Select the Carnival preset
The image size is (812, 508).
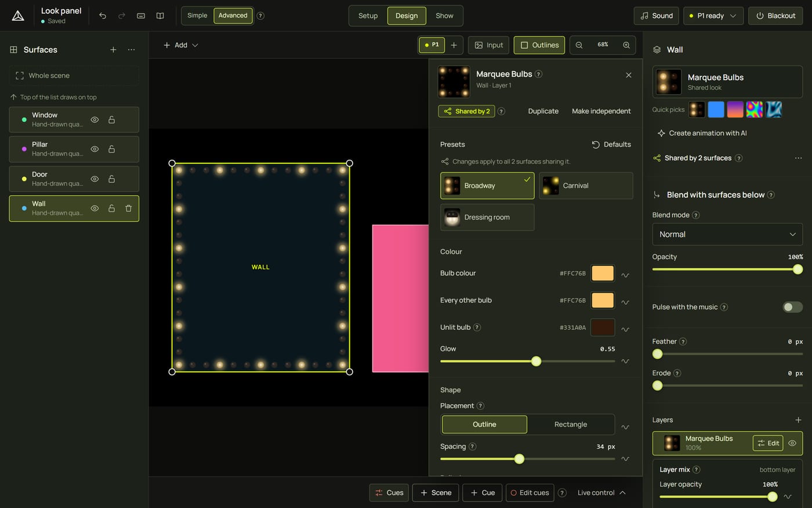[x=586, y=186]
